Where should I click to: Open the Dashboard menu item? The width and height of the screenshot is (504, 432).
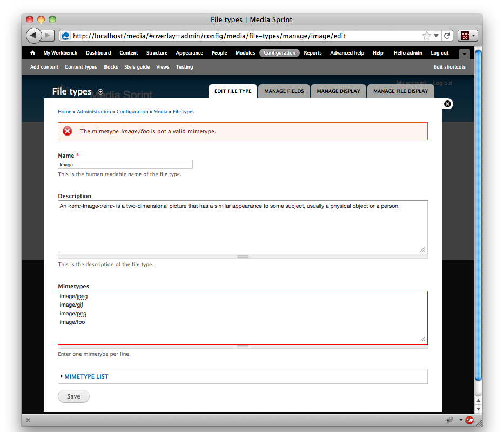[x=98, y=53]
